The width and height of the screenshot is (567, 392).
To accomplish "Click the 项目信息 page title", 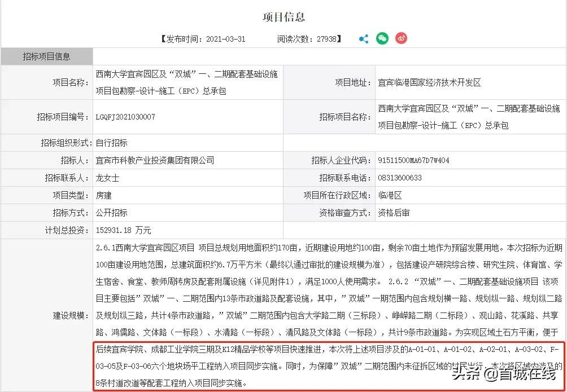I will (283, 17).
